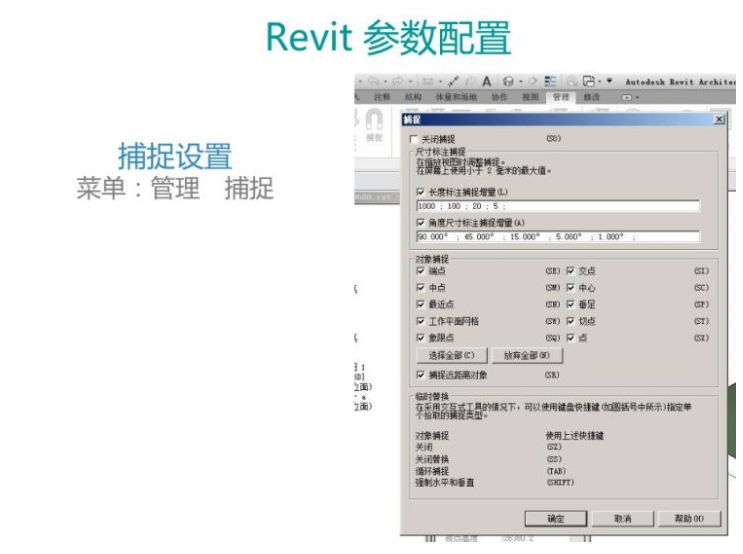The height and width of the screenshot is (554, 743).
Task: Uncheck the 端点 snap checkbox
Action: 420,271
